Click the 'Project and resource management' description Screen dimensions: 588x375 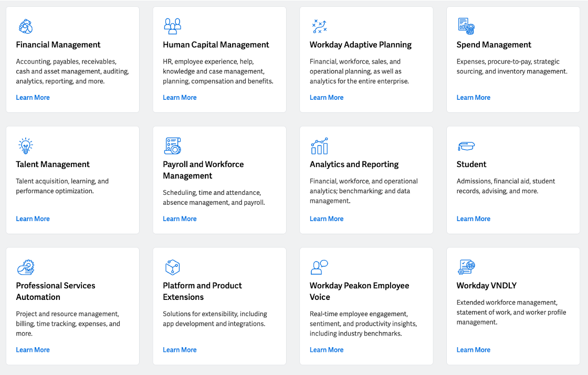coord(68,324)
